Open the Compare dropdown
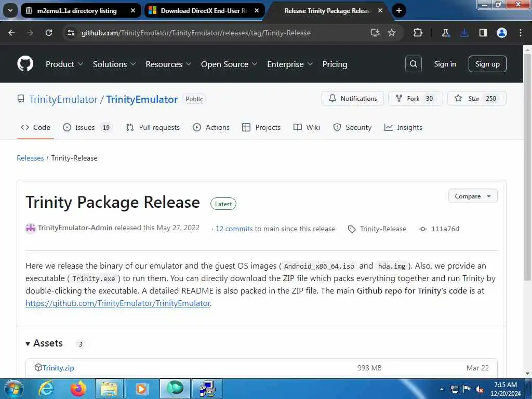Screen dimensions: 532x399 (x=473, y=196)
